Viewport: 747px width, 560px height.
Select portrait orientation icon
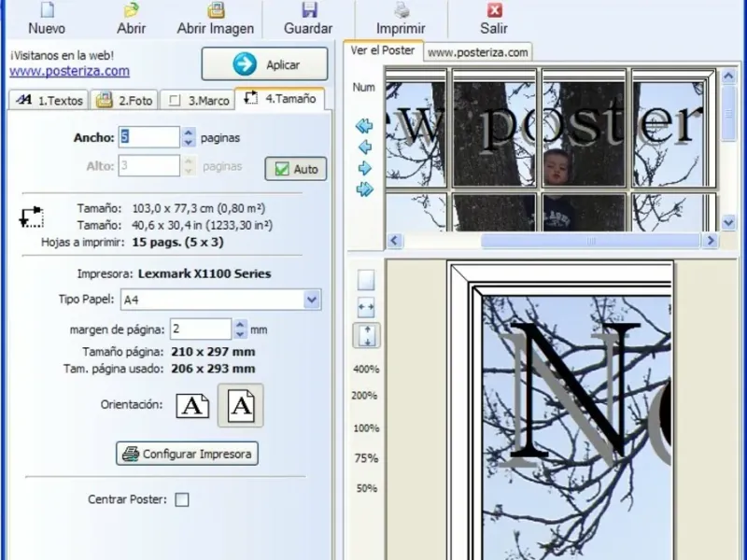pyautogui.click(x=241, y=405)
